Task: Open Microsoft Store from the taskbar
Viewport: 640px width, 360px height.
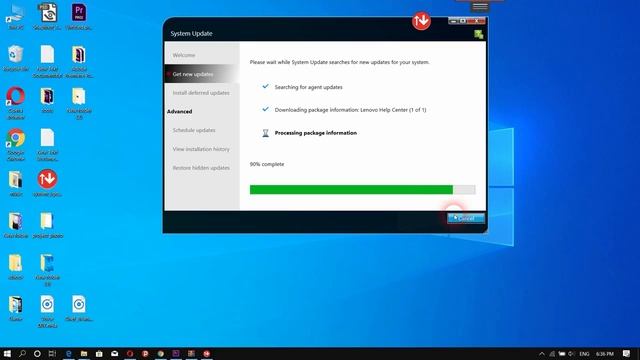Action: [99, 353]
